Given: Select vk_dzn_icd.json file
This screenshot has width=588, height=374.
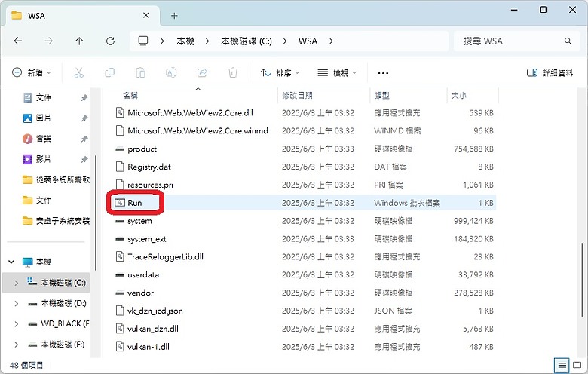Looking at the screenshot, I should pyautogui.click(x=155, y=311).
